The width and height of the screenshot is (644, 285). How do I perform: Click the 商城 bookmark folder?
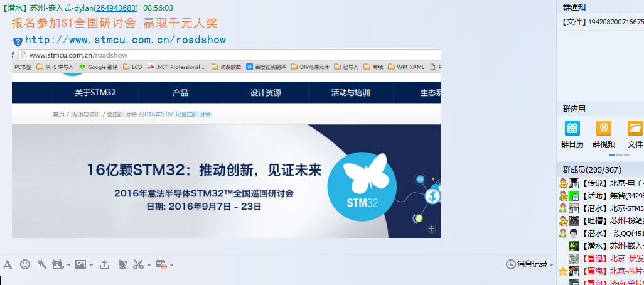click(373, 67)
